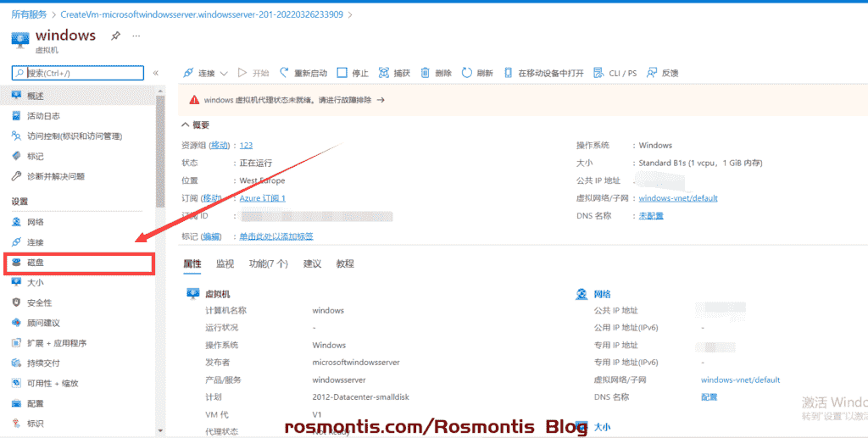The width and height of the screenshot is (868, 438).
Task: Click Open in mobile device (在移动设备中打开)
Action: tap(543, 73)
